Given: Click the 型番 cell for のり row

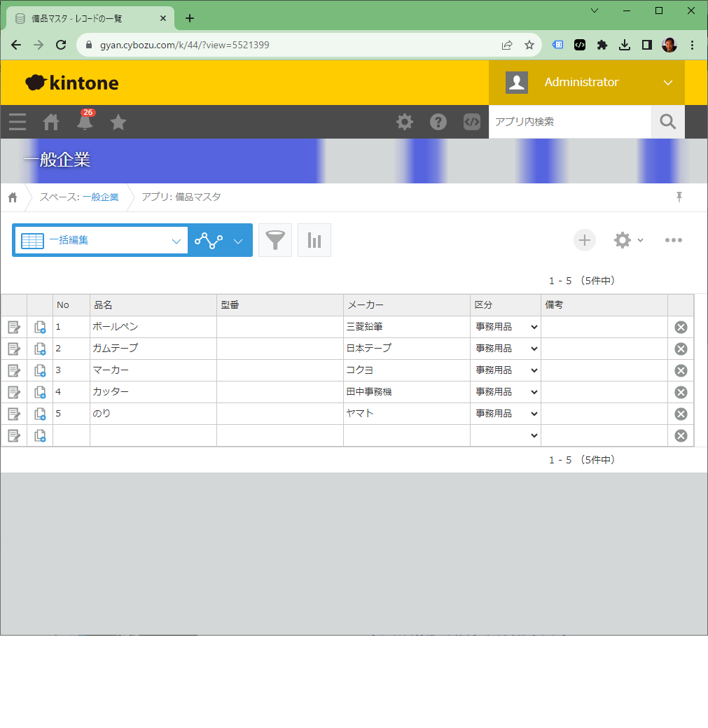Looking at the screenshot, I should 279,414.
